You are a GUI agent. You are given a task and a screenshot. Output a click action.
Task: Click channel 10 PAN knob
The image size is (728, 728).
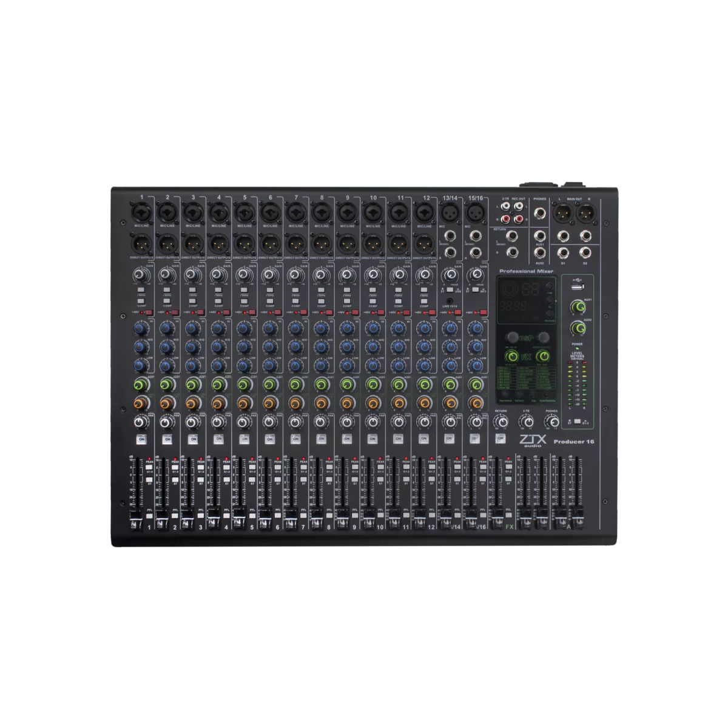point(371,422)
